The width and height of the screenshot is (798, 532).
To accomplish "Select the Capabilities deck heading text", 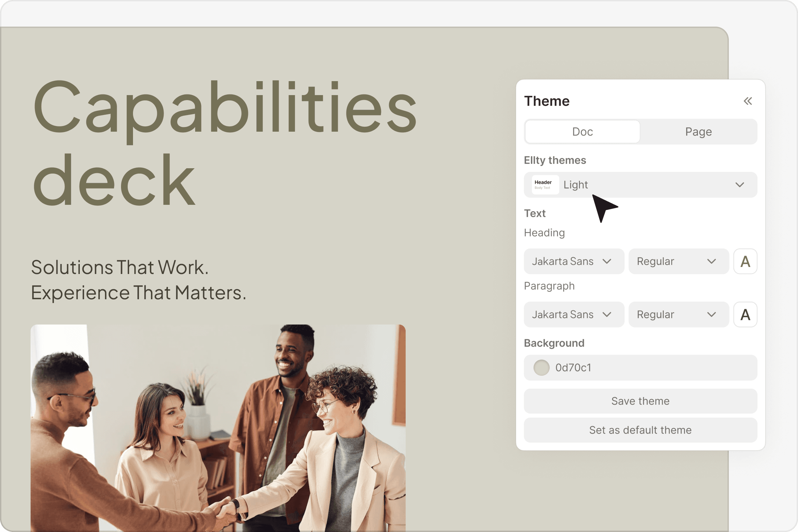I will (225, 143).
